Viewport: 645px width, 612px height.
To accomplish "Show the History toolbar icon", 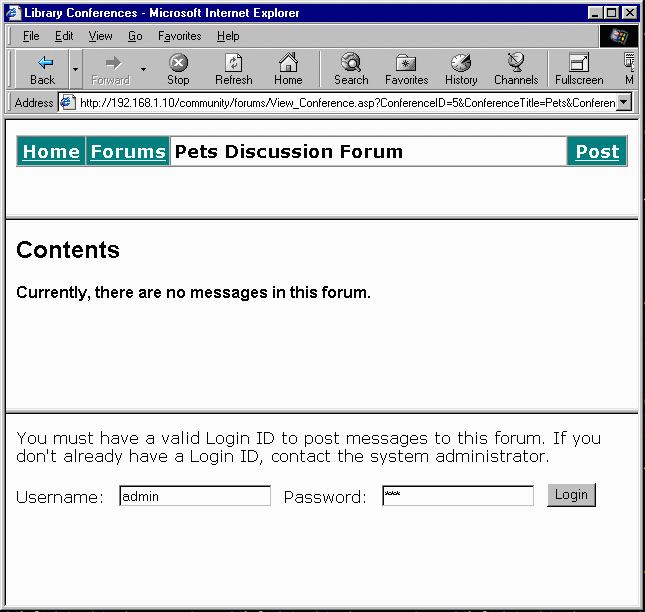I will [461, 63].
